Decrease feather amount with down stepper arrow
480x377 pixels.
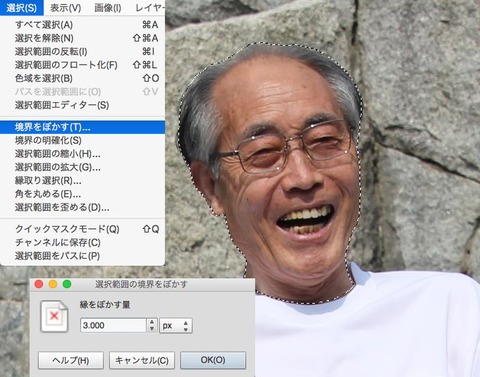pos(152,329)
